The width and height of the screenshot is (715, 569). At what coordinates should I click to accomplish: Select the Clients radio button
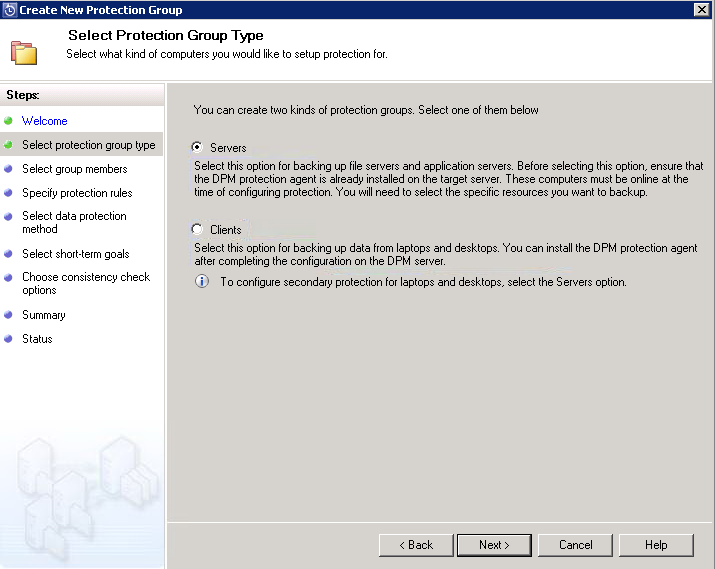(197, 229)
